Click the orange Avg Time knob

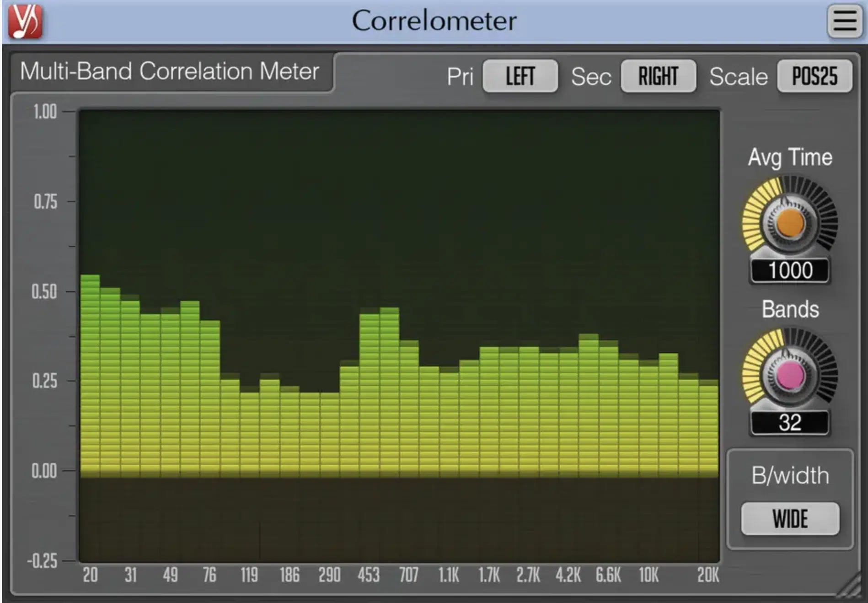(790, 223)
